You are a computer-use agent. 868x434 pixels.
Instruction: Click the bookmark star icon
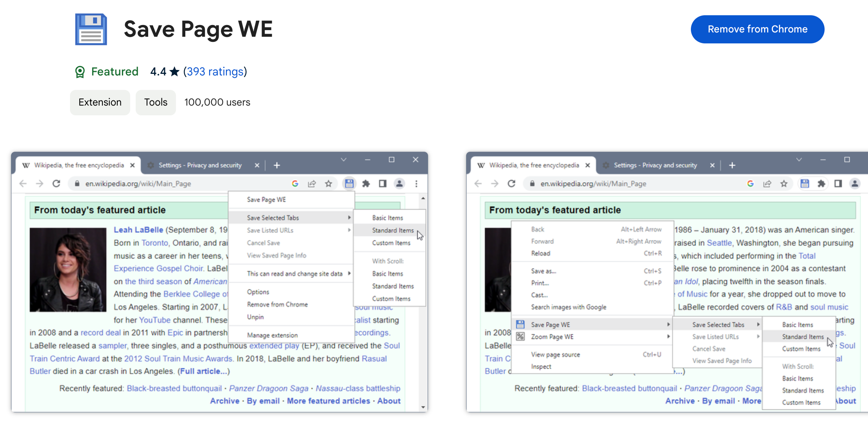click(329, 183)
